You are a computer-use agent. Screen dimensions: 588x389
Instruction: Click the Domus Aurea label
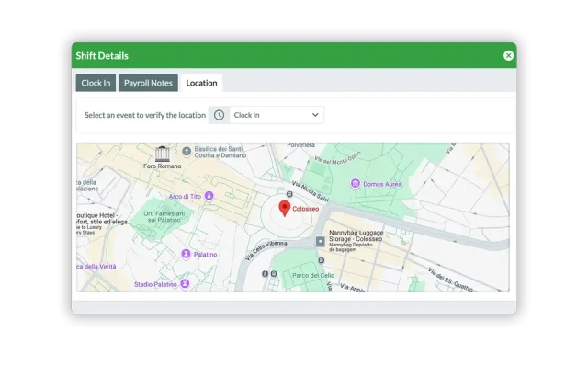[x=382, y=184]
